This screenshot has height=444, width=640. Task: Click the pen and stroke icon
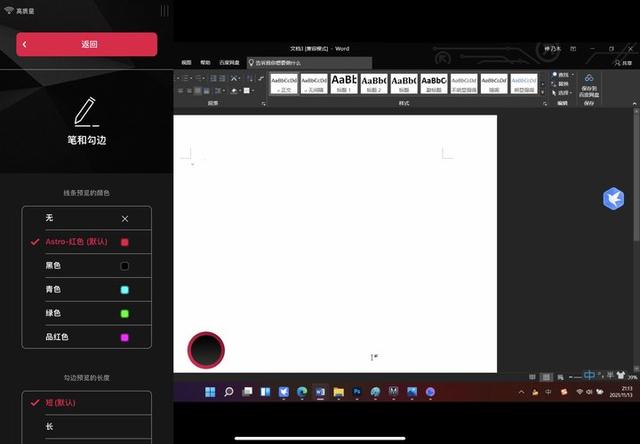86,111
